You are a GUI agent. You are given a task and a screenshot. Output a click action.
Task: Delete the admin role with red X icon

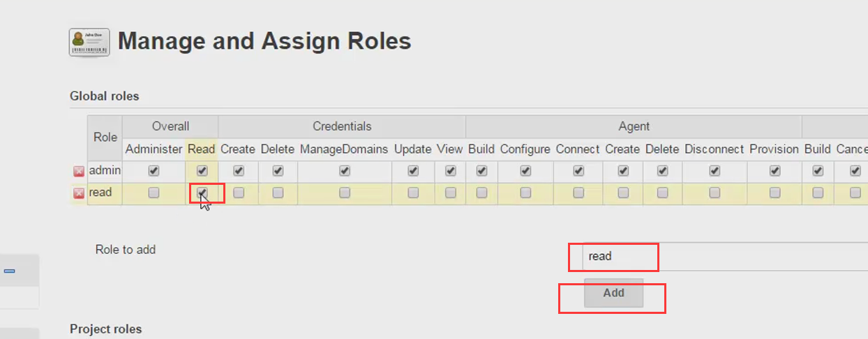pyautogui.click(x=79, y=172)
